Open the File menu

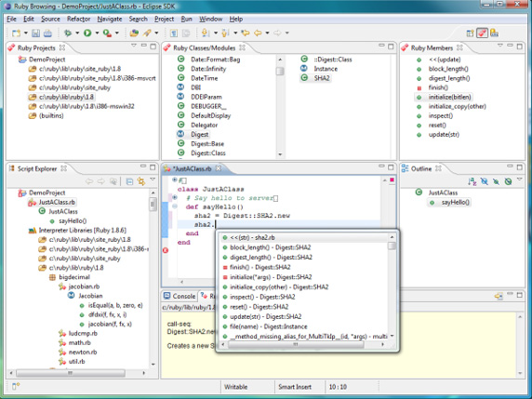point(11,19)
